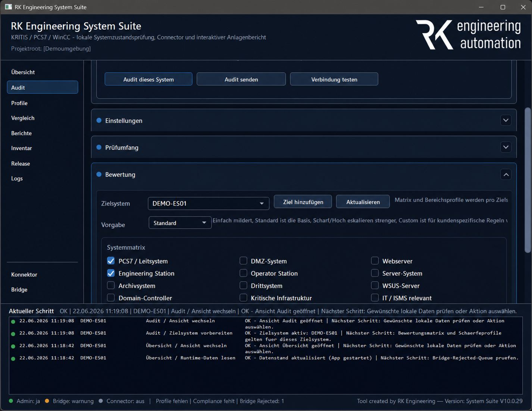Check the Operator Station box

(x=243, y=273)
